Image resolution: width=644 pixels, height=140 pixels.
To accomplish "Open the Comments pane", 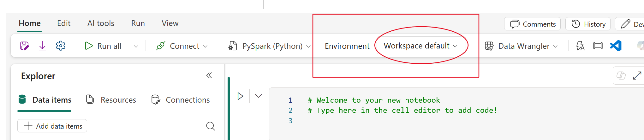I will click(533, 24).
